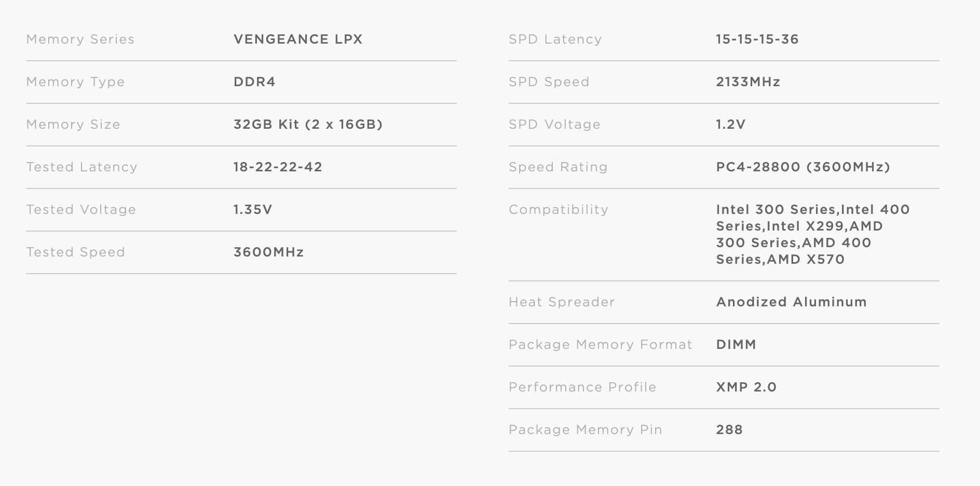980x486 pixels.
Task: Click the SPD Latency 15-15-15-36 value
Action: click(x=757, y=39)
